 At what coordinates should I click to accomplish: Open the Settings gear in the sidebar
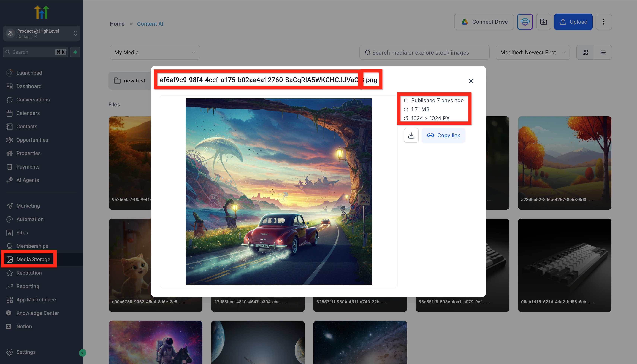(x=26, y=352)
